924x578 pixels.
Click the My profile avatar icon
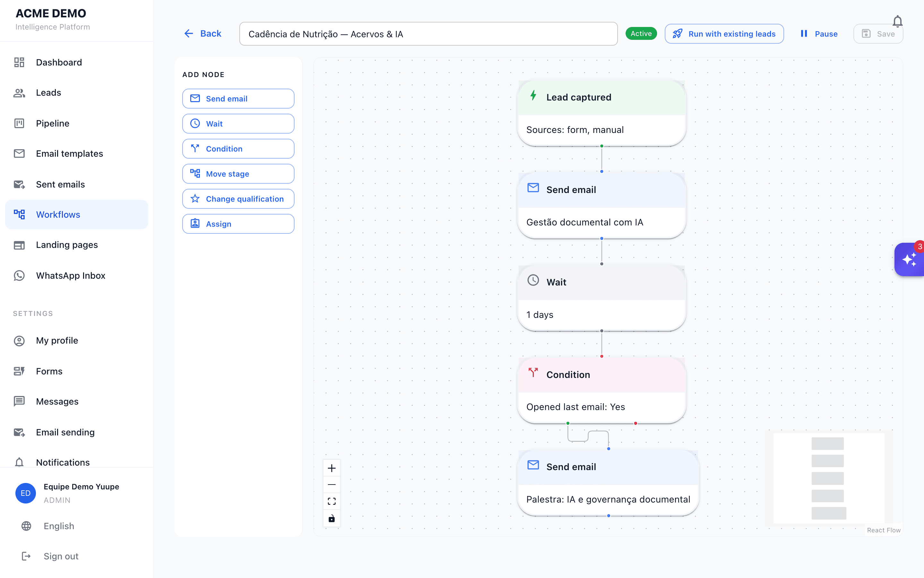(x=19, y=341)
